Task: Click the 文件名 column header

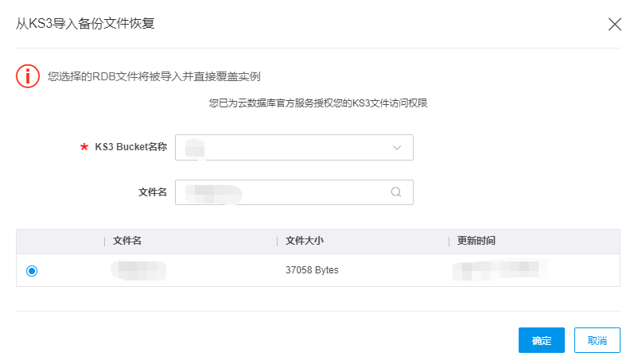Action: coord(127,241)
